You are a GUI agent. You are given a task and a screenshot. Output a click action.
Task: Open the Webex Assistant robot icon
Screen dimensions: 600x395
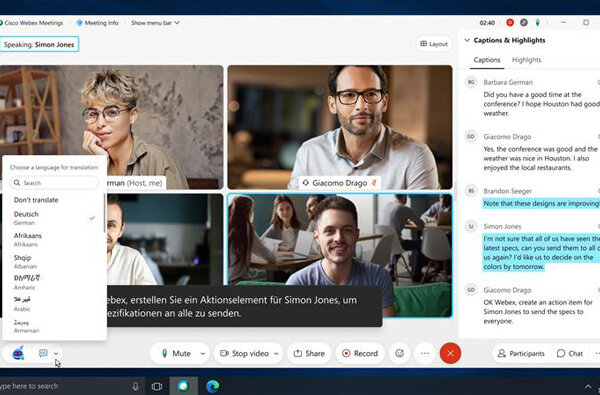click(x=18, y=353)
